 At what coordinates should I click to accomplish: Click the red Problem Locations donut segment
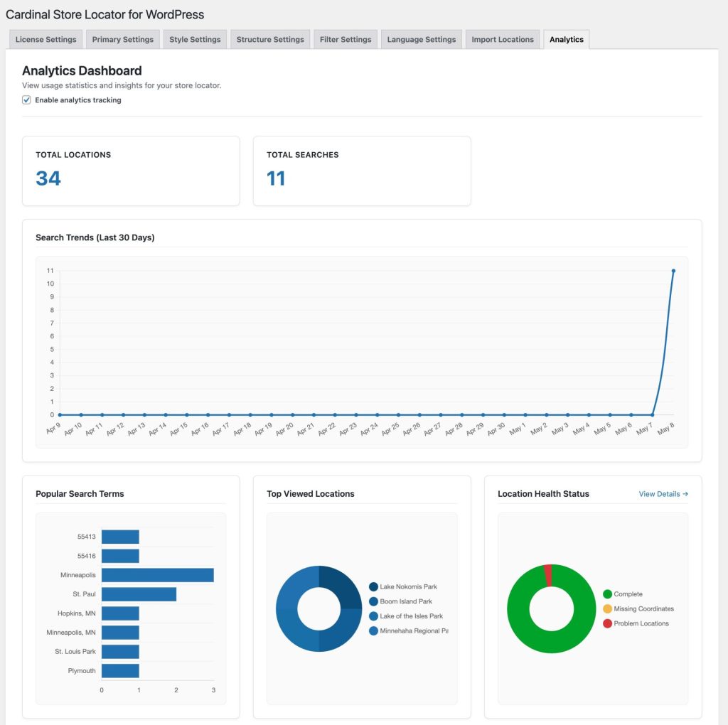[x=548, y=576]
